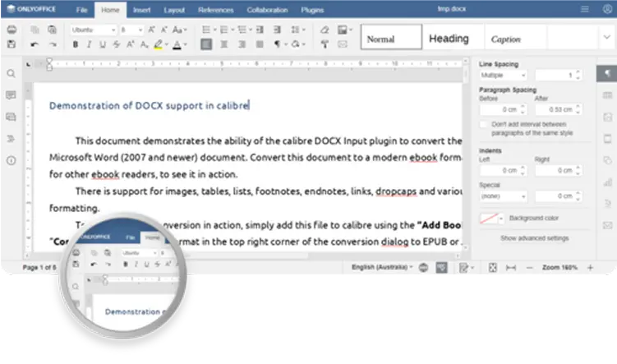
Task: Click the Decrement font size icon
Action: coord(164,30)
